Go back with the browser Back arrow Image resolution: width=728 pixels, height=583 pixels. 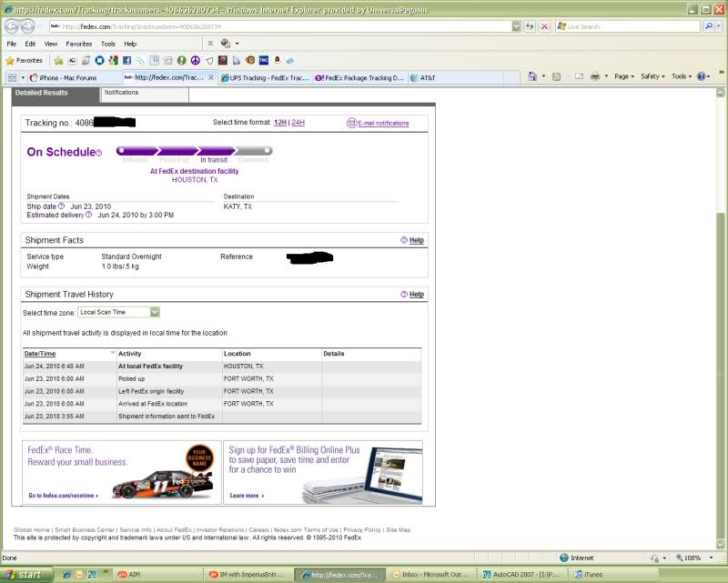pyautogui.click(x=12, y=26)
